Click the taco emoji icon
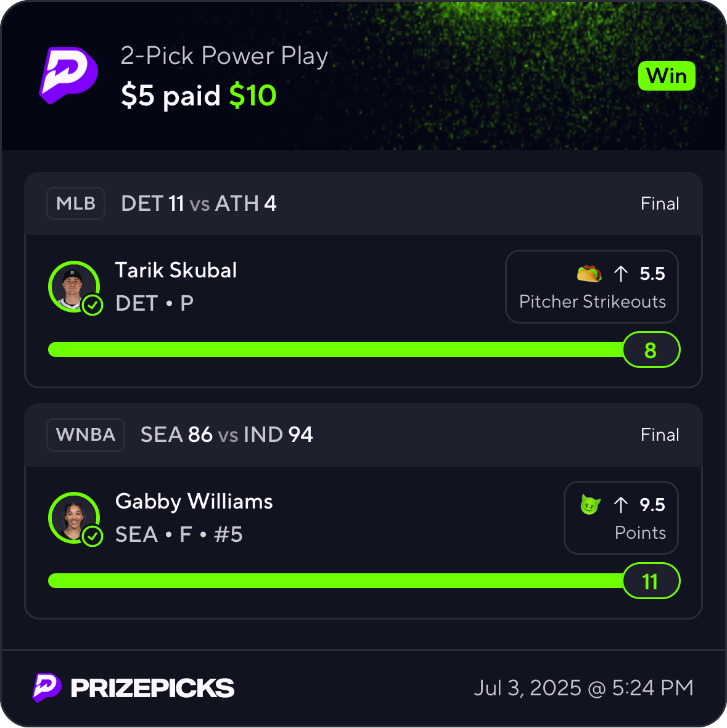Viewport: 727px width, 728px height. (x=589, y=273)
